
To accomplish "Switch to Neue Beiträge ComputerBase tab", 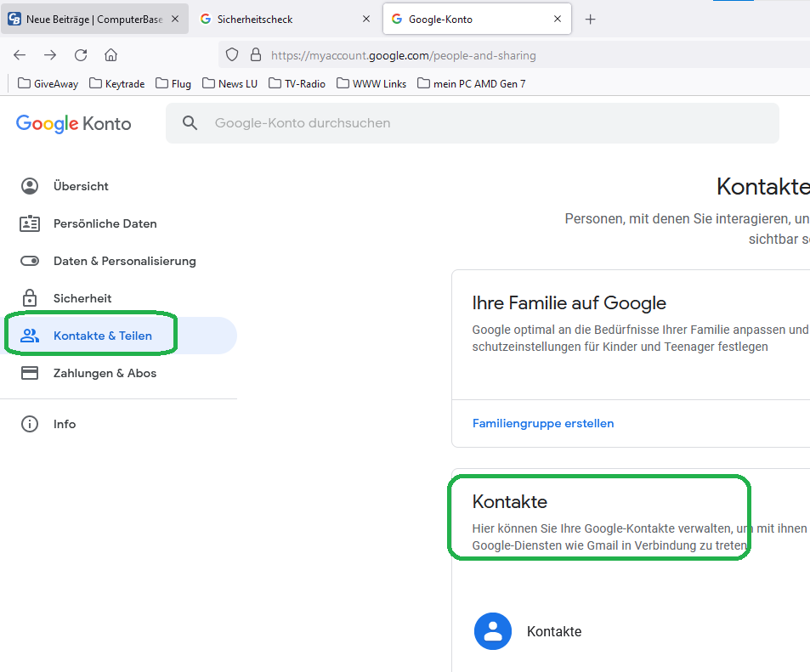I will (94, 19).
